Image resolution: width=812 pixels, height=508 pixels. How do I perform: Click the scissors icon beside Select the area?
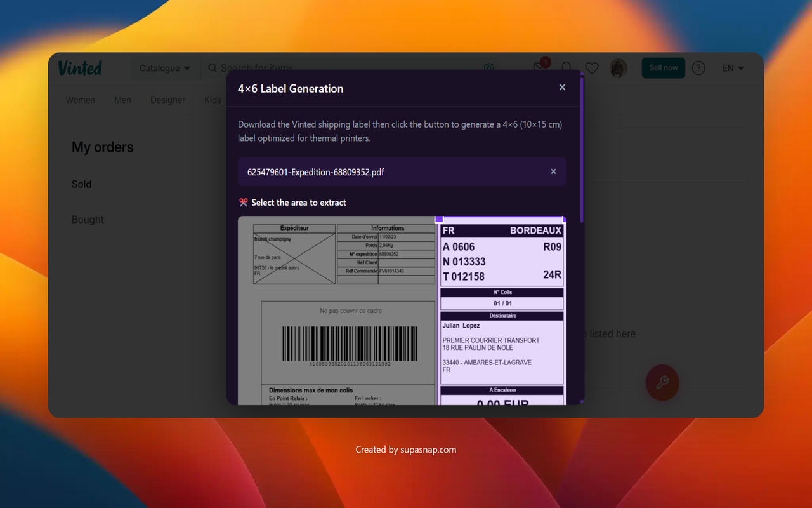tap(243, 203)
